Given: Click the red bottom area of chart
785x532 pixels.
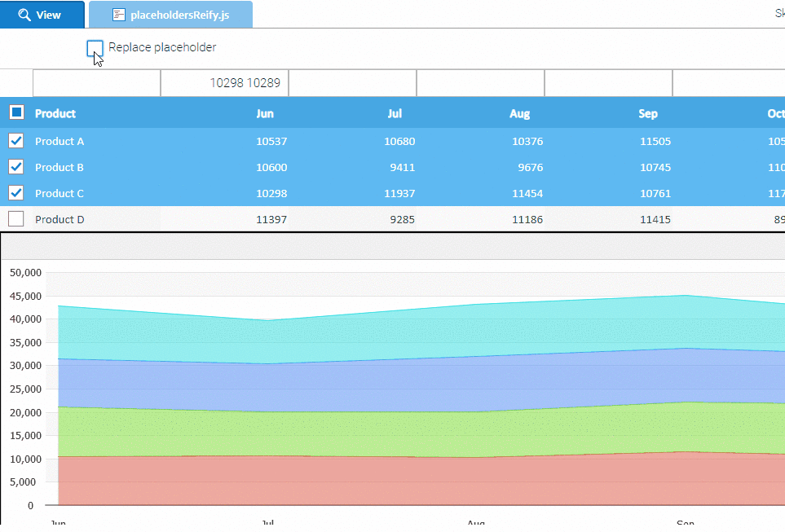Looking at the screenshot, I should click(408, 481).
